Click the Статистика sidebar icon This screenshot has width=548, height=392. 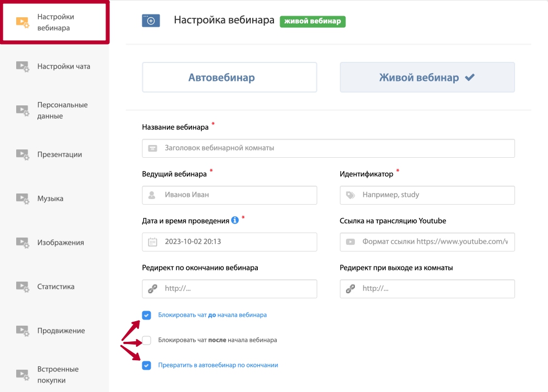click(22, 287)
